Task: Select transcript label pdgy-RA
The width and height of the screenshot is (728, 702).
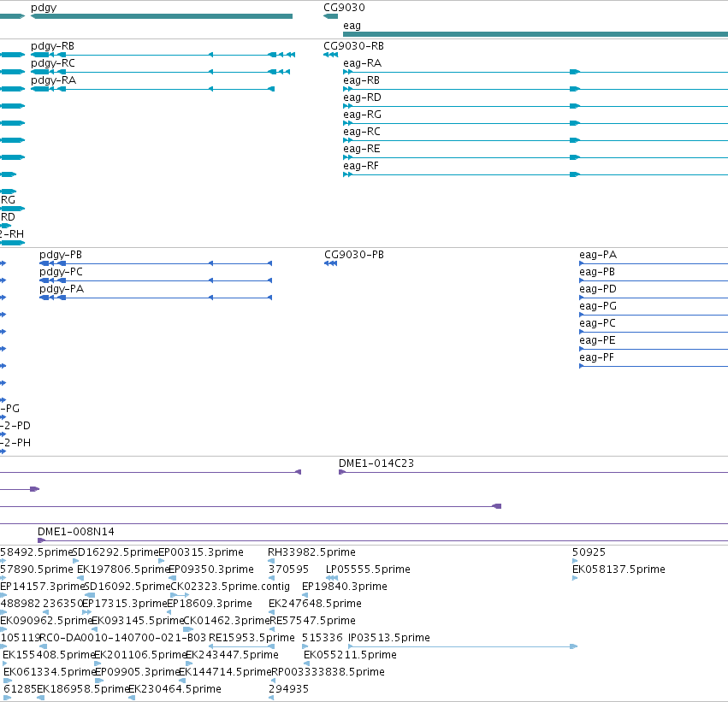Action: (x=53, y=80)
